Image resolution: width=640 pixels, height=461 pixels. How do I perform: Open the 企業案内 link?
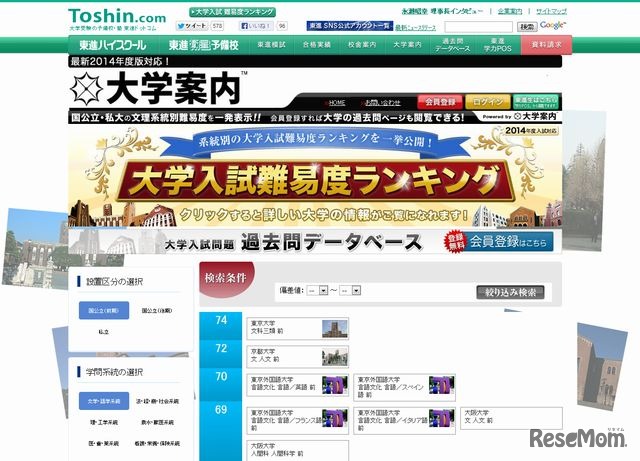click(x=510, y=11)
